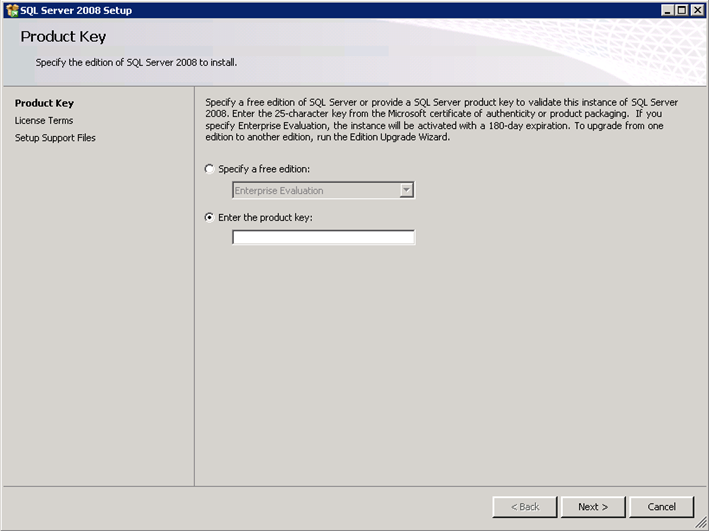Click the '180-day expiration' instruction paragraph
The image size is (709, 531).
tap(442, 119)
